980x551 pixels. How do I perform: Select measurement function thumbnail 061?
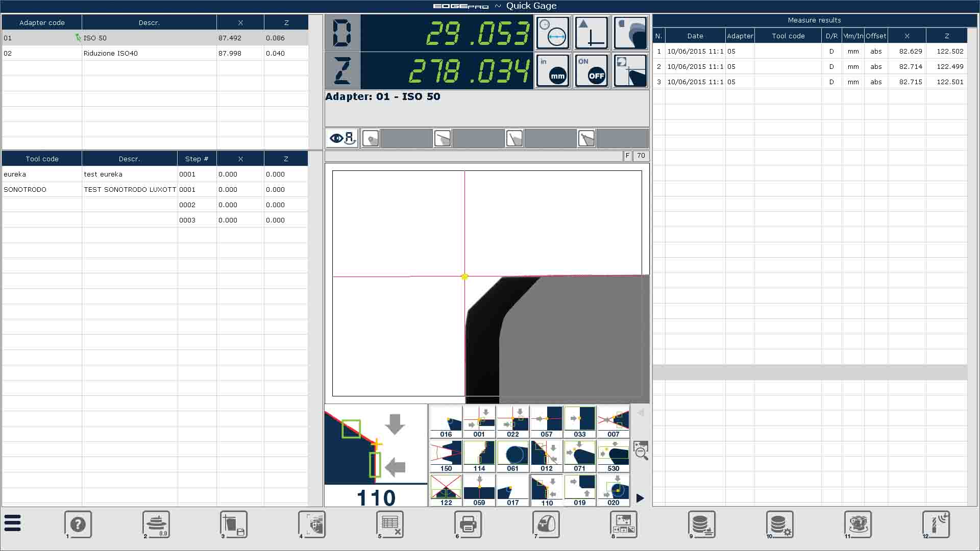pos(512,456)
